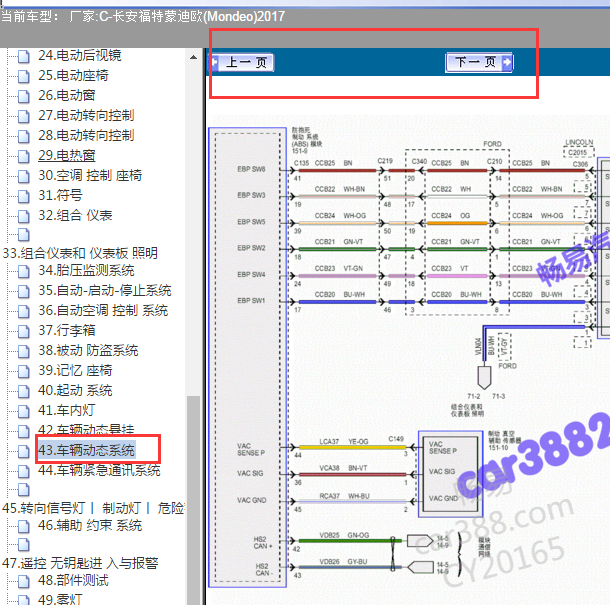610x605 pixels.
Task: Click document icon beside 28.电动转向控制
Action: tap(24, 136)
